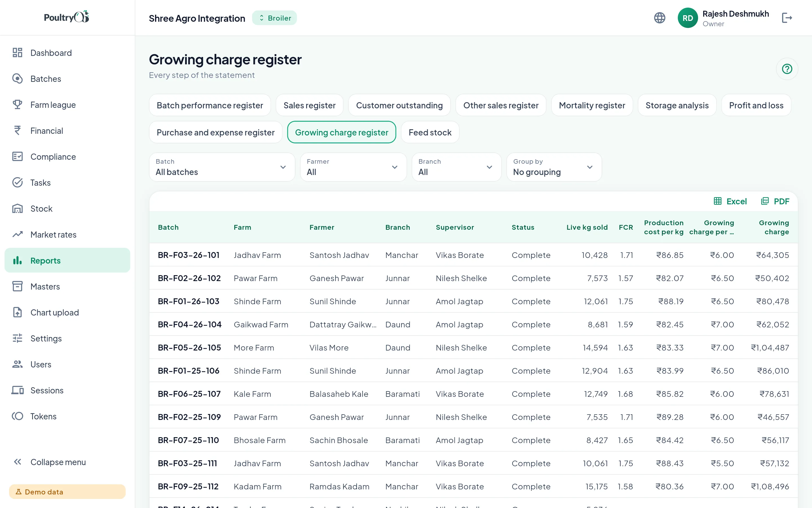Open the Feed stock tab

click(430, 132)
